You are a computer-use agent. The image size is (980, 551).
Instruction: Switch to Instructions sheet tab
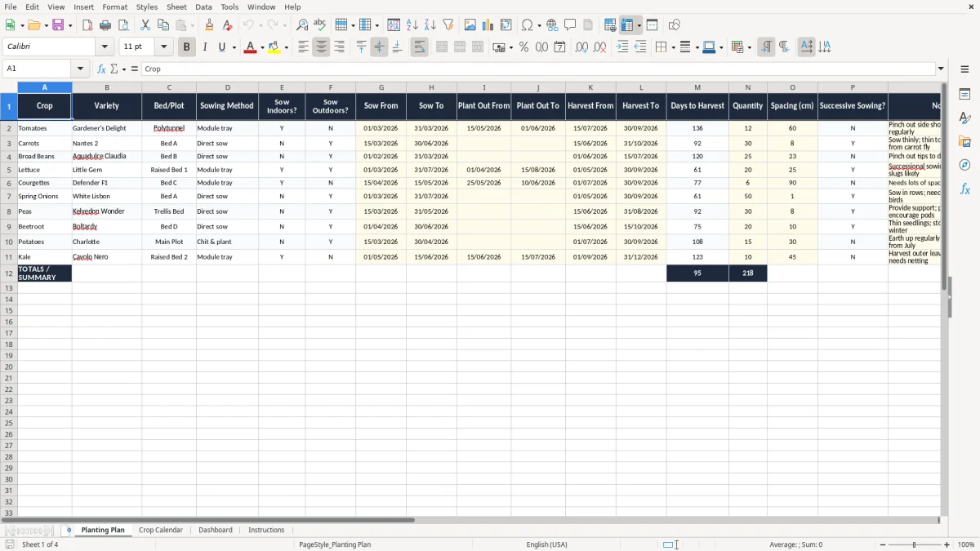(x=266, y=531)
